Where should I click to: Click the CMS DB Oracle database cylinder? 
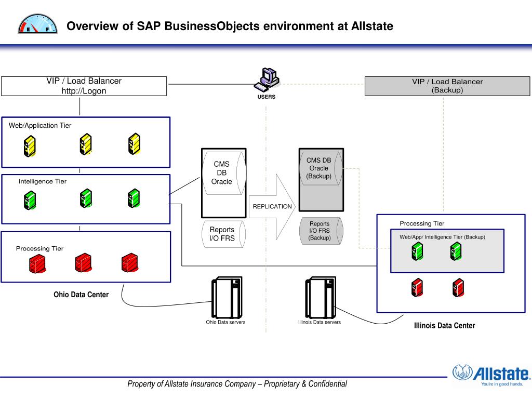(224, 172)
